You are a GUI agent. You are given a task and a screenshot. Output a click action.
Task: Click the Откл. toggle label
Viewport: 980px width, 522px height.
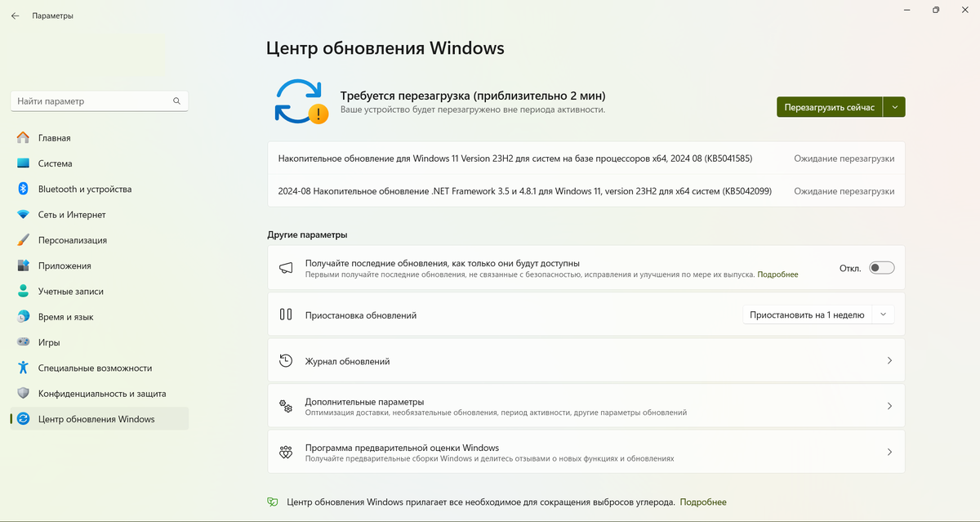849,268
